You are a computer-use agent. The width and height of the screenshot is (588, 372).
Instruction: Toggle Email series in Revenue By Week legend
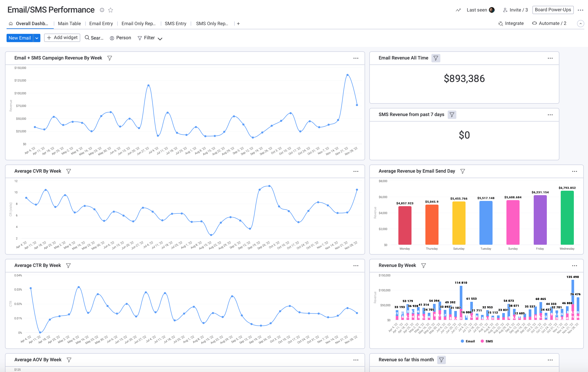point(468,341)
